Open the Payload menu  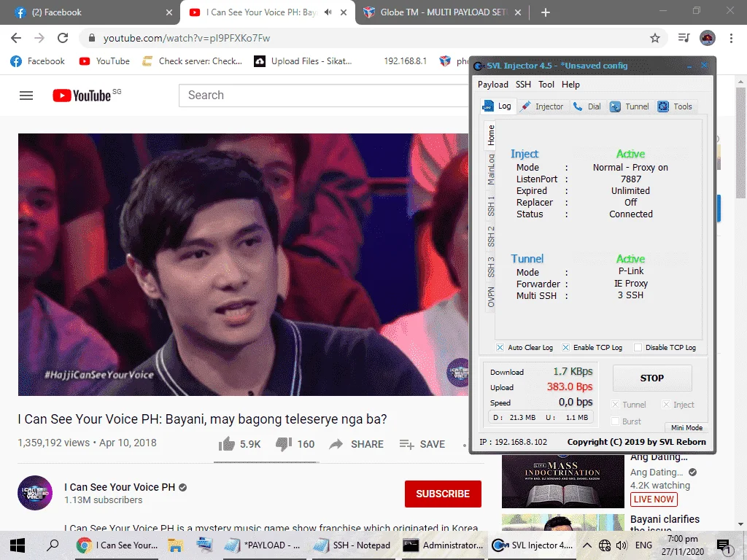(x=492, y=85)
